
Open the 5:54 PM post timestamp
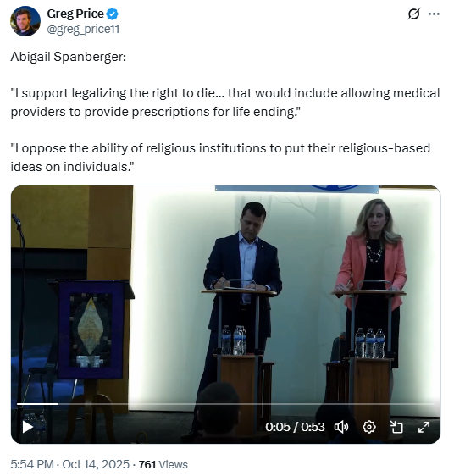coord(32,464)
